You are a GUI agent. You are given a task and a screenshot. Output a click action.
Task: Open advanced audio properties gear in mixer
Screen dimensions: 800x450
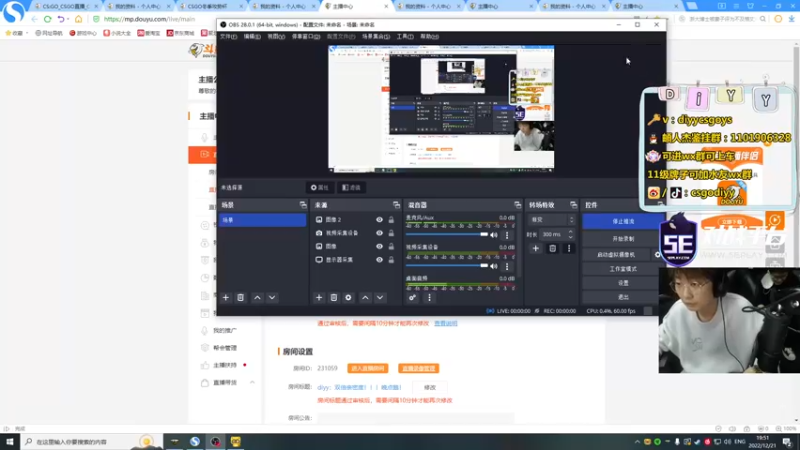pos(412,297)
